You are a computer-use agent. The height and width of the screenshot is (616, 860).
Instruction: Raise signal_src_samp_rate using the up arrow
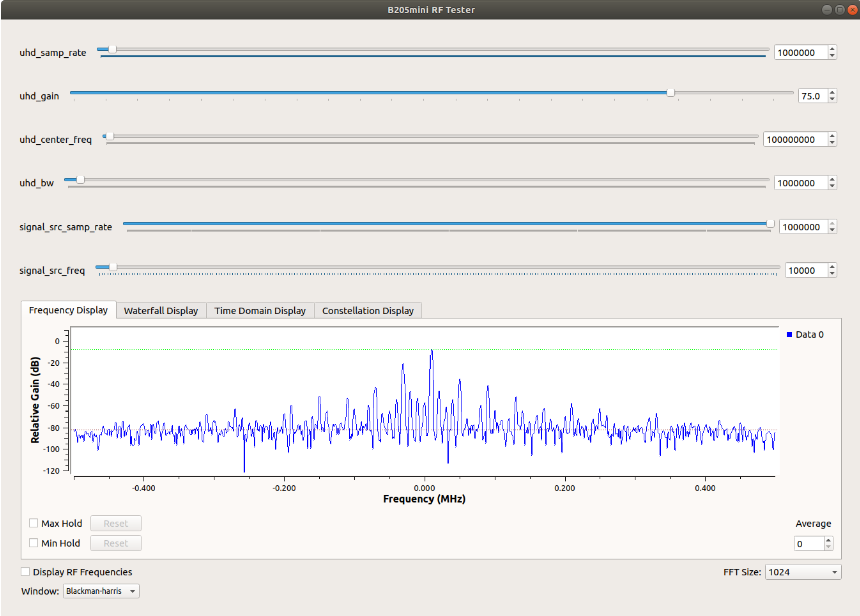point(832,224)
